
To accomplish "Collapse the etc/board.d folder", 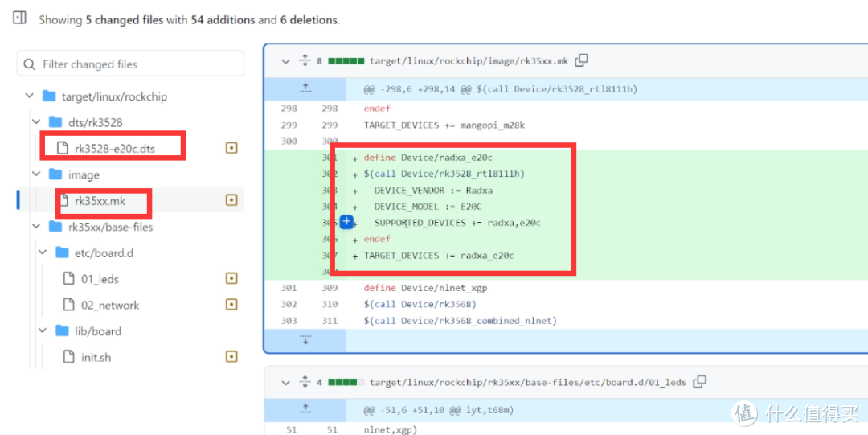I will pyautogui.click(x=43, y=252).
